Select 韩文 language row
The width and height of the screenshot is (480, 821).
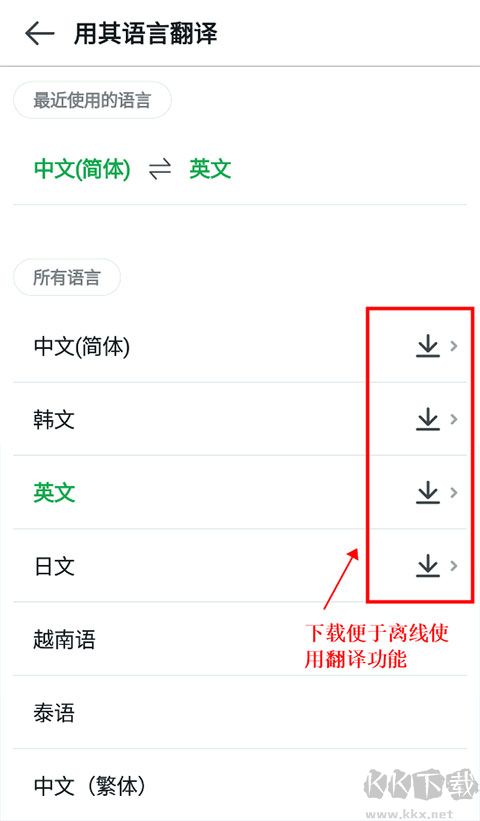240,419
